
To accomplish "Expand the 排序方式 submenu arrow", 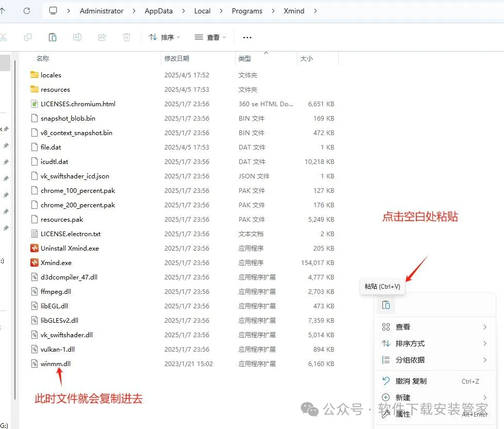I will (485, 343).
